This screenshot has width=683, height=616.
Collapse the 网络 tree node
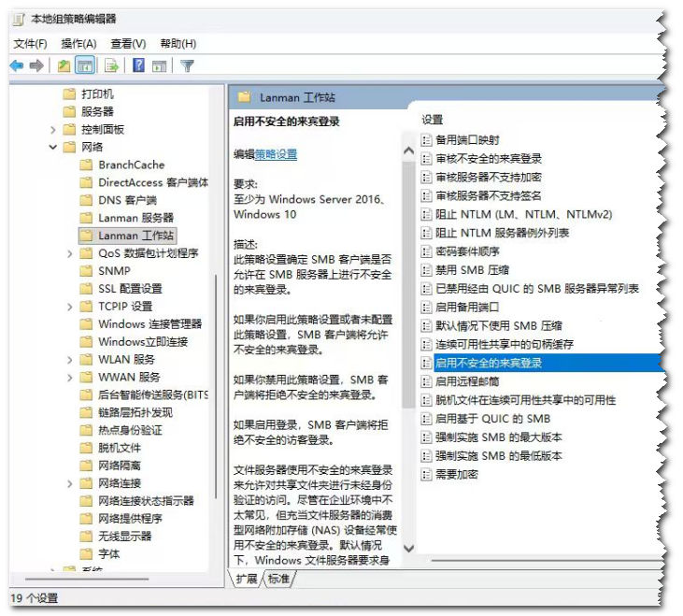click(x=54, y=147)
